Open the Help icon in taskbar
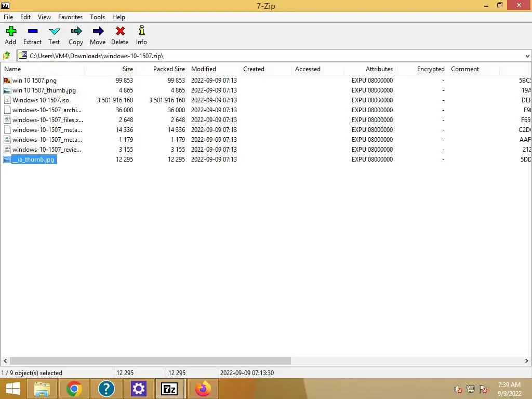Viewport: 532px width, 399px height. (x=106, y=389)
